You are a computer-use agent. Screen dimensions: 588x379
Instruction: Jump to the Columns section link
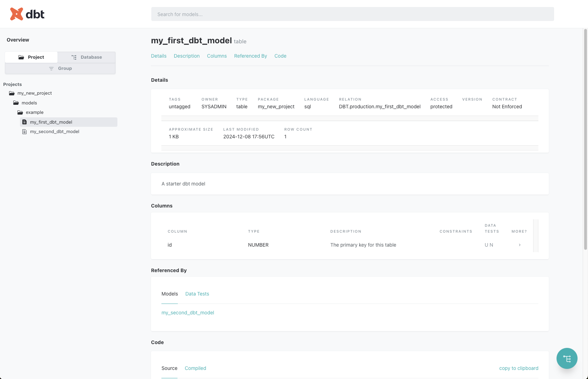[x=217, y=56]
